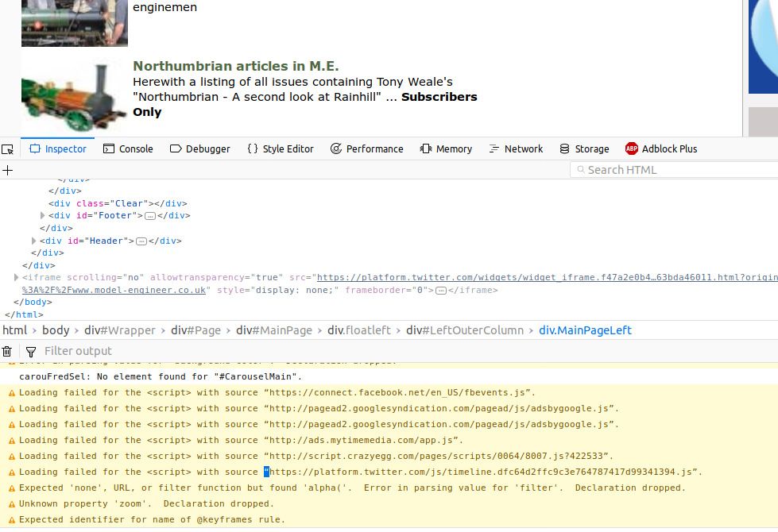778x532 pixels.
Task: Click the crazyegg.com script failure message
Action: 316,456
